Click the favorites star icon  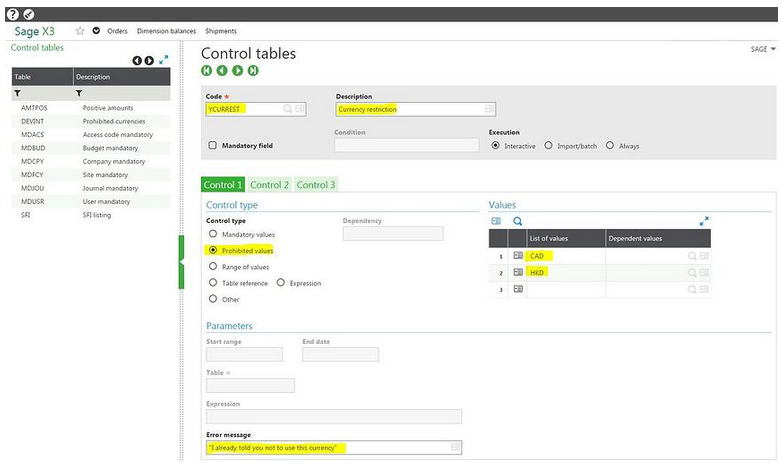point(80,31)
